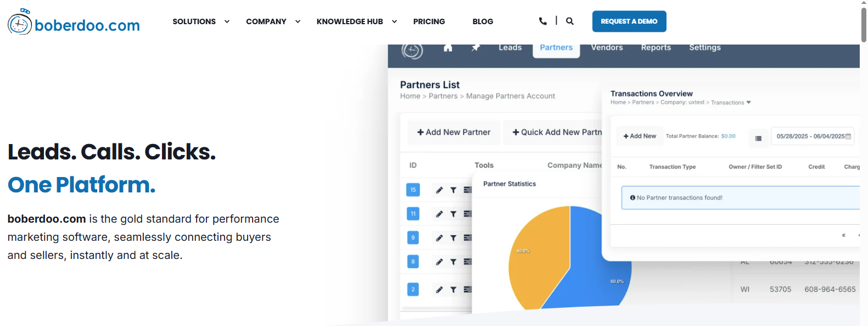This screenshot has width=868, height=326.
Task: Switch to the Leads tab
Action: [x=510, y=48]
